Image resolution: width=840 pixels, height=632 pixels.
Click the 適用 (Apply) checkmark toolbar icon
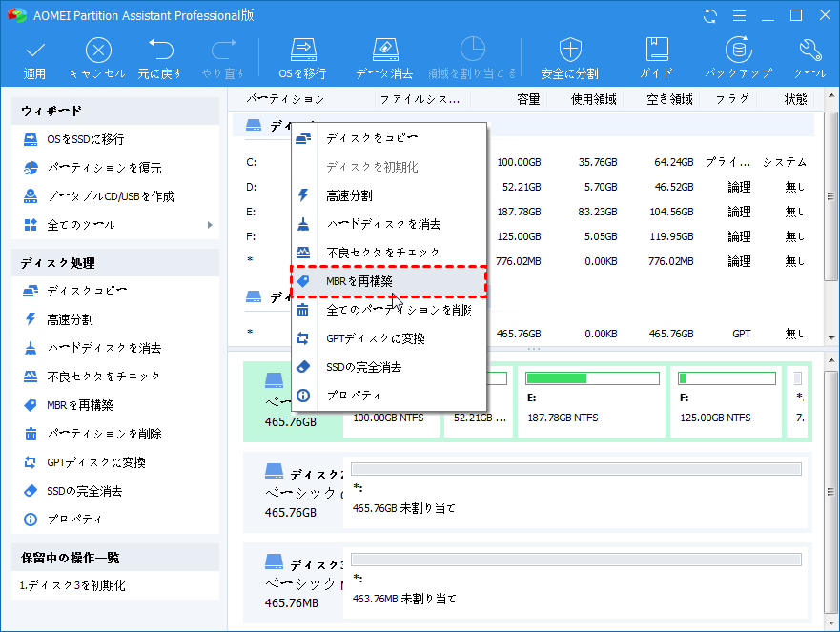[35, 59]
